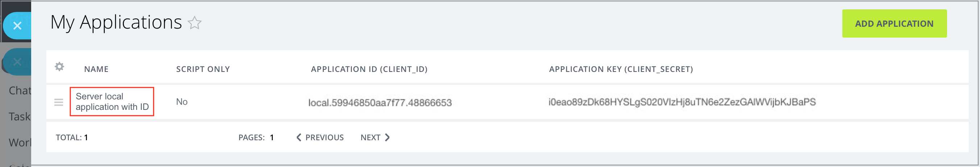Select page number 1 in pagination
This screenshot has width=980, height=167.
tap(272, 137)
